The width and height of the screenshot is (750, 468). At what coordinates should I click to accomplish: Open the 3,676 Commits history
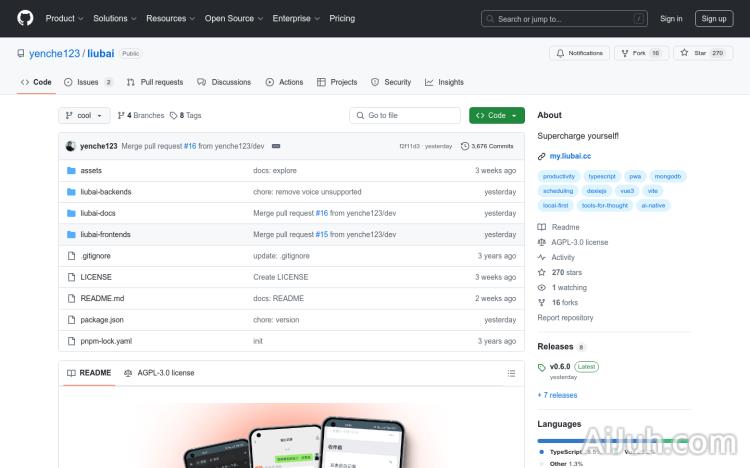(x=487, y=146)
